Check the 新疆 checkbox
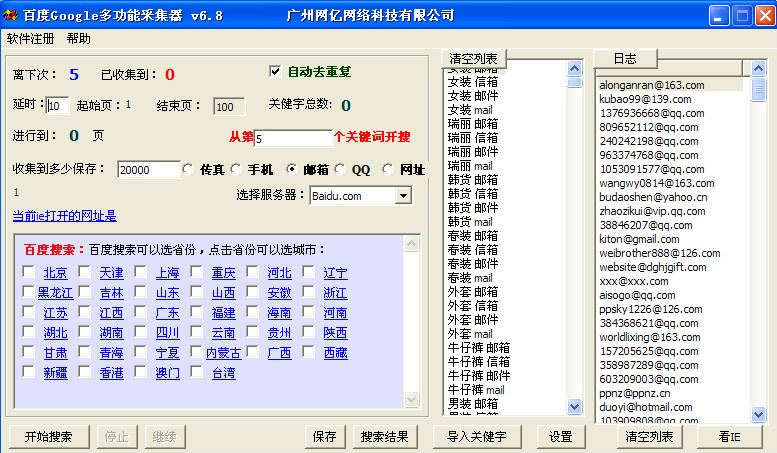Viewport: 777px width, 453px height. click(x=29, y=372)
